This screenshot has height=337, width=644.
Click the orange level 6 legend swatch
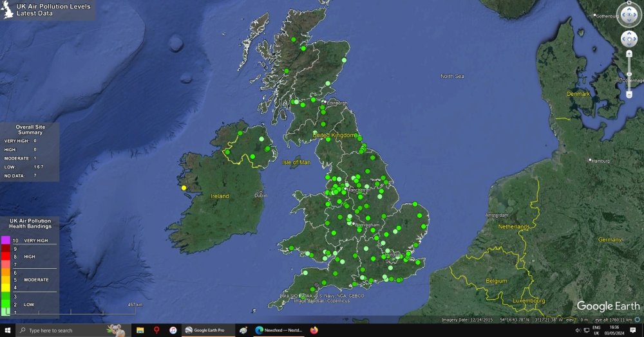[5, 272]
